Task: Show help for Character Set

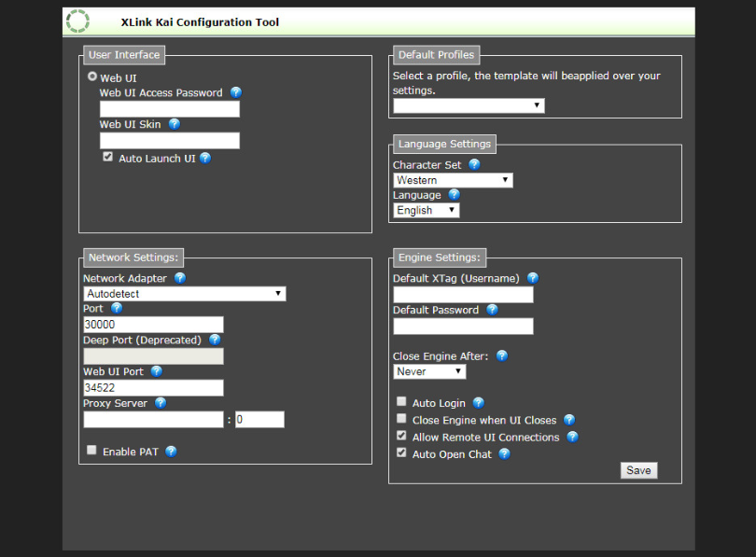Action: [x=474, y=165]
